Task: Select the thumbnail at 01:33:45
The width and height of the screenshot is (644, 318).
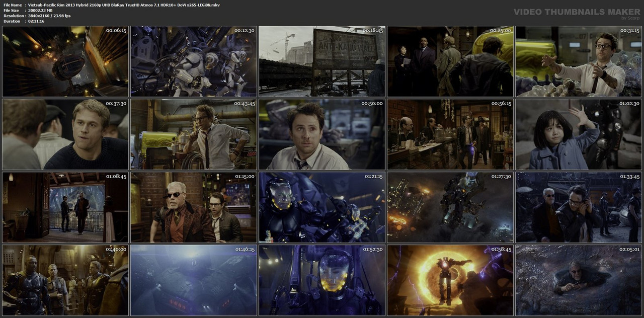Action: [579, 207]
